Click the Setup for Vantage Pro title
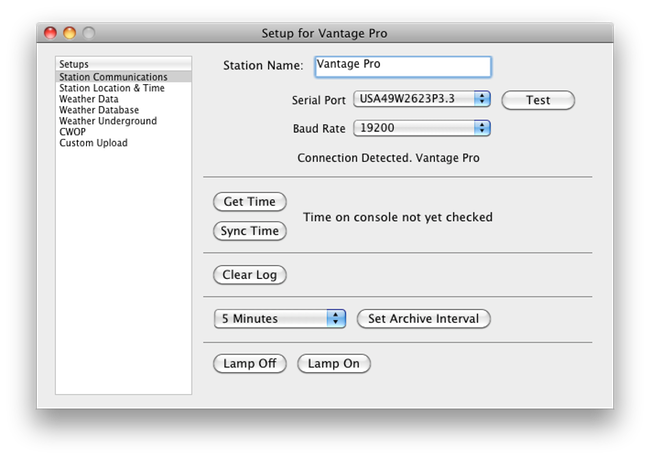The width and height of the screenshot is (650, 459). tap(325, 33)
